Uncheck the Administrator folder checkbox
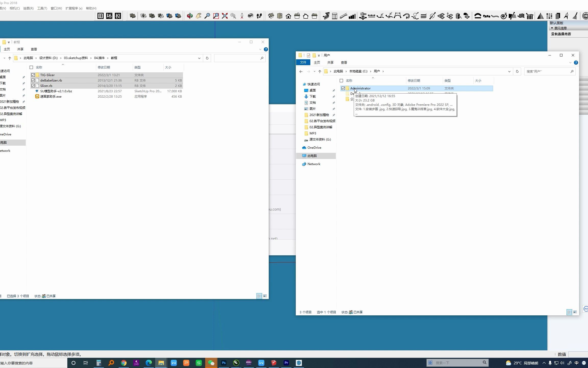 [x=343, y=88]
